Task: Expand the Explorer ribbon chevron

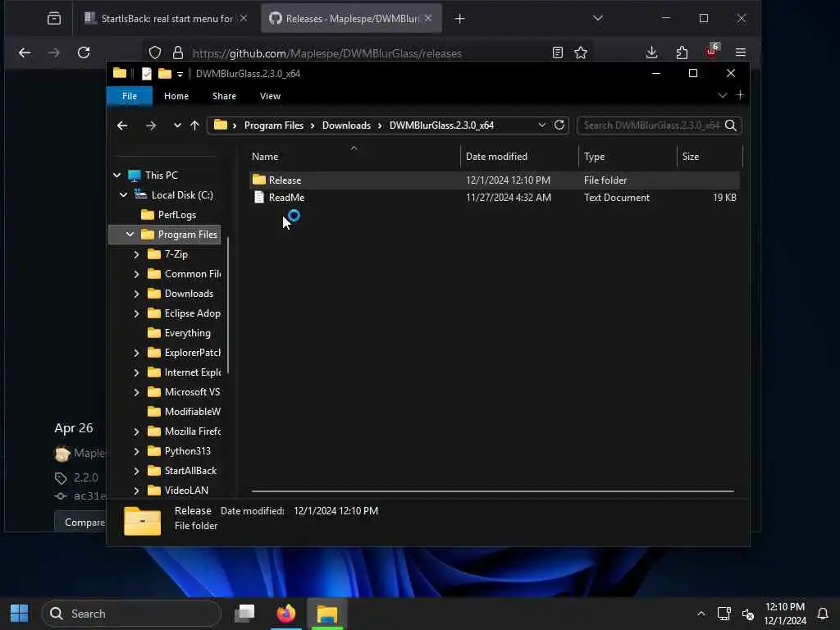Action: pyautogui.click(x=722, y=95)
